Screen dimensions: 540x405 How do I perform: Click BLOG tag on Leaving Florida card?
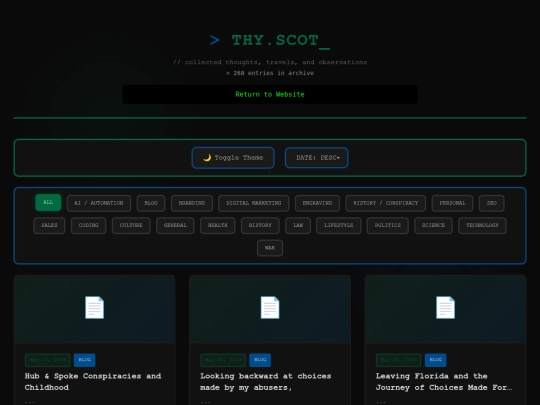pyautogui.click(x=436, y=360)
